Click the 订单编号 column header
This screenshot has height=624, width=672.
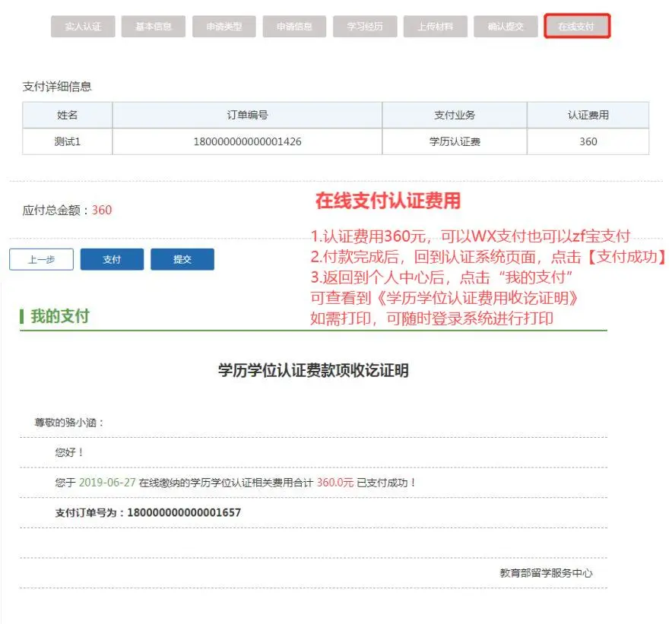point(247,115)
